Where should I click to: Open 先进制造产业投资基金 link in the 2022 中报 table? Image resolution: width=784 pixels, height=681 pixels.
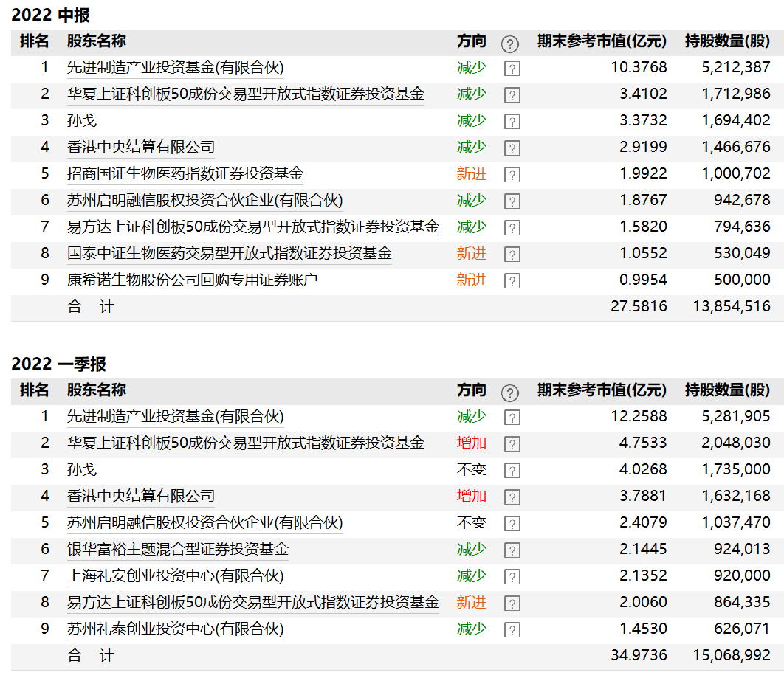175,68
